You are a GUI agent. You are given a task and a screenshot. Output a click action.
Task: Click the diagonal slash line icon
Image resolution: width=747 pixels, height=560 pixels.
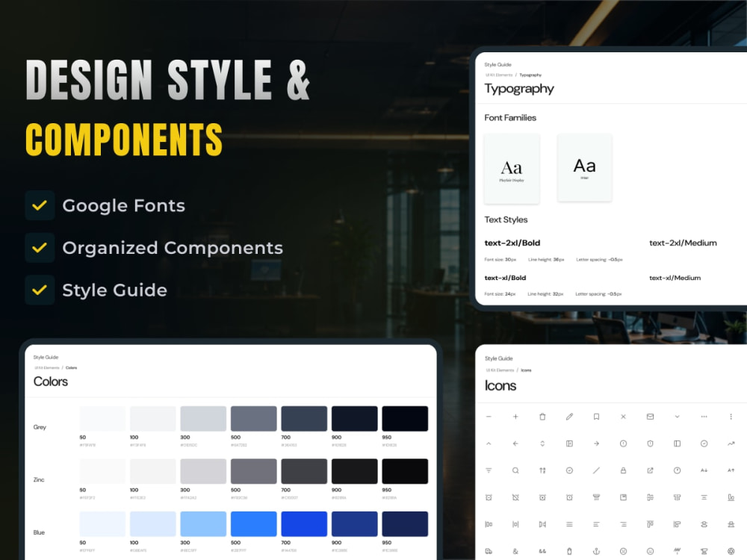[x=596, y=470]
